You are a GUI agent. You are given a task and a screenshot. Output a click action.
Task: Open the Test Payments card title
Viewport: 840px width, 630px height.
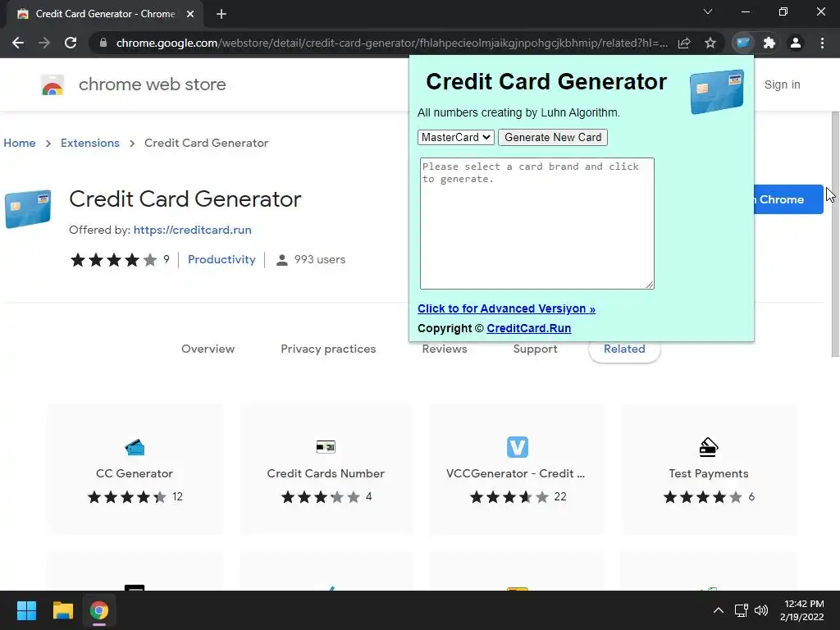click(x=708, y=473)
